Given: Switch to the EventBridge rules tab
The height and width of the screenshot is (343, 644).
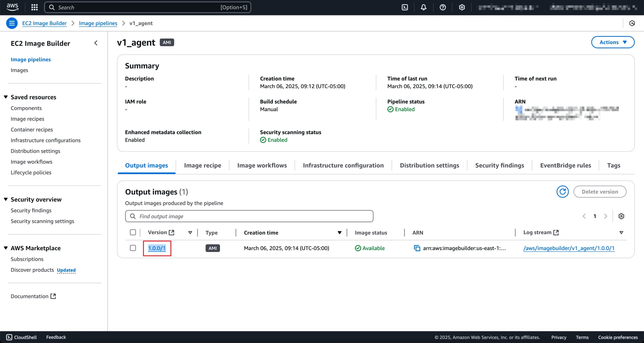Looking at the screenshot, I should [x=566, y=165].
